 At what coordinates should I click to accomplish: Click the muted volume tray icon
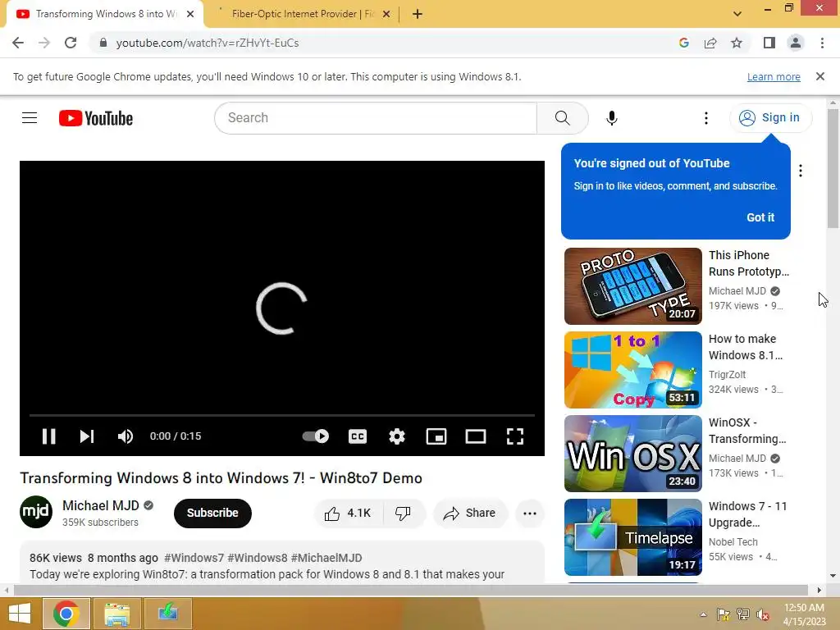coord(762,614)
